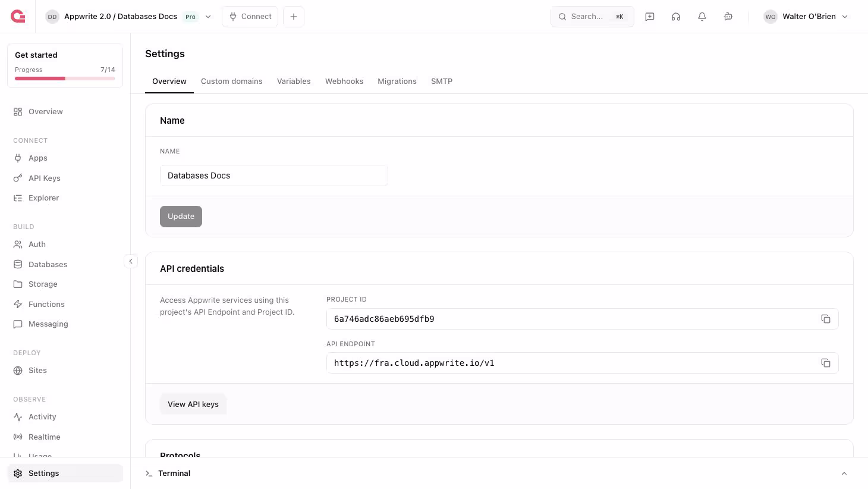Switch to Migrations tab
Viewport: 868px width, 489px height.
[x=397, y=81]
